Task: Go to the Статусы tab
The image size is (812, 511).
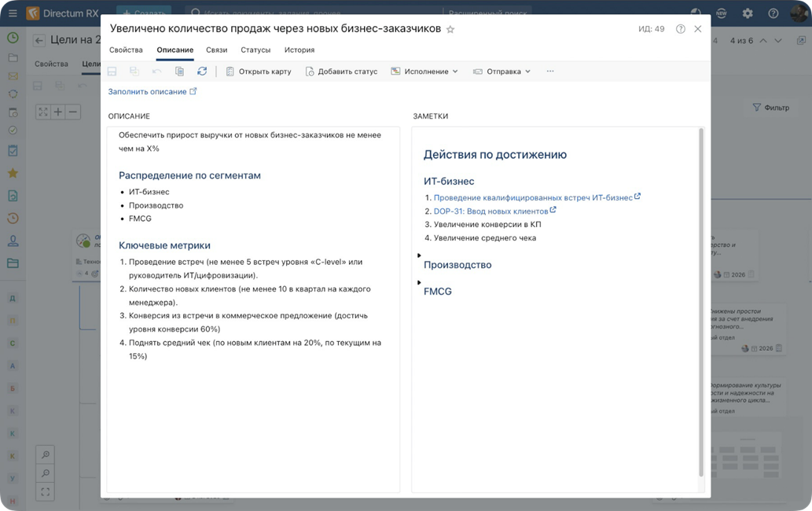Action: pos(255,50)
